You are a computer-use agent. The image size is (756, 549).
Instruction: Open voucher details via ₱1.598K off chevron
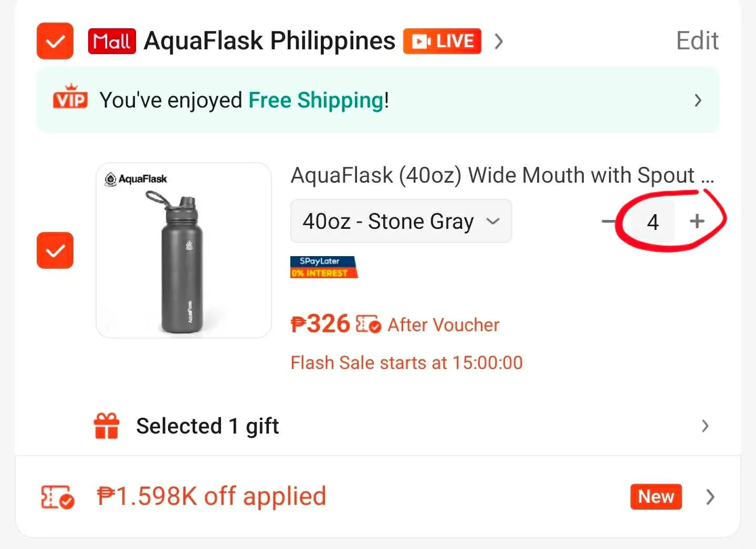710,497
